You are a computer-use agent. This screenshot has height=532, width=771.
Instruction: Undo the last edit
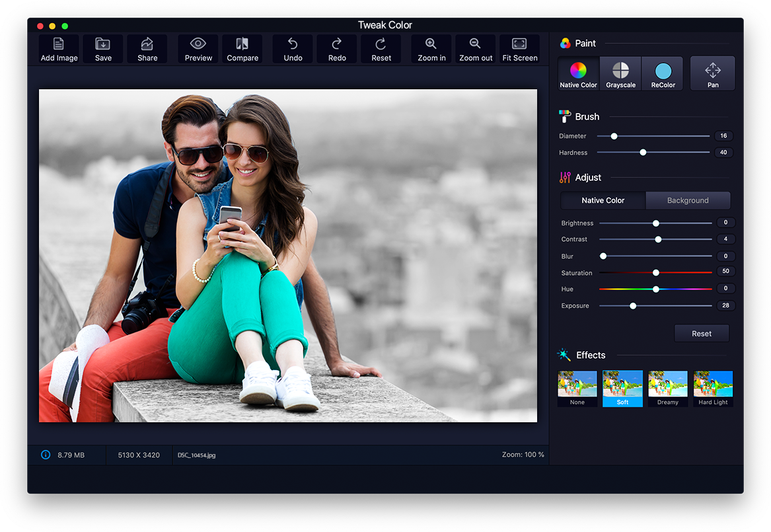pos(293,49)
